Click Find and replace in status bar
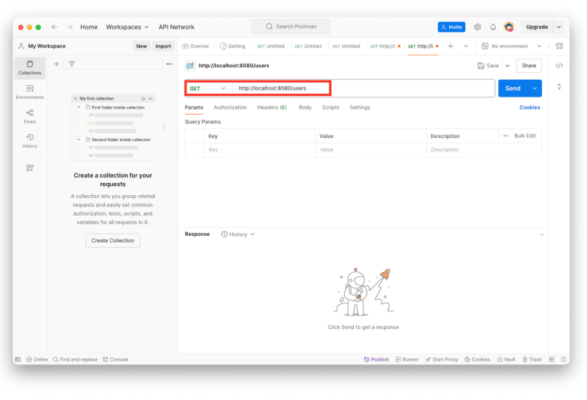 pyautogui.click(x=75, y=359)
